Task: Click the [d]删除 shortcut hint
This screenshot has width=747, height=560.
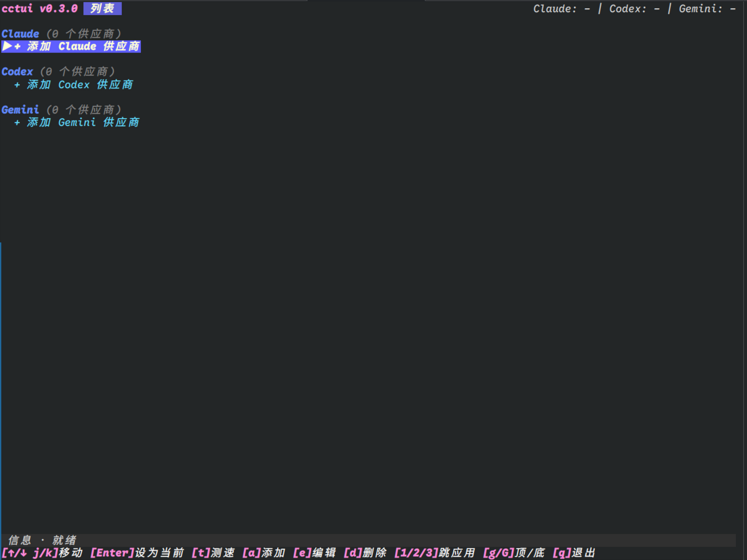Action: click(x=365, y=553)
